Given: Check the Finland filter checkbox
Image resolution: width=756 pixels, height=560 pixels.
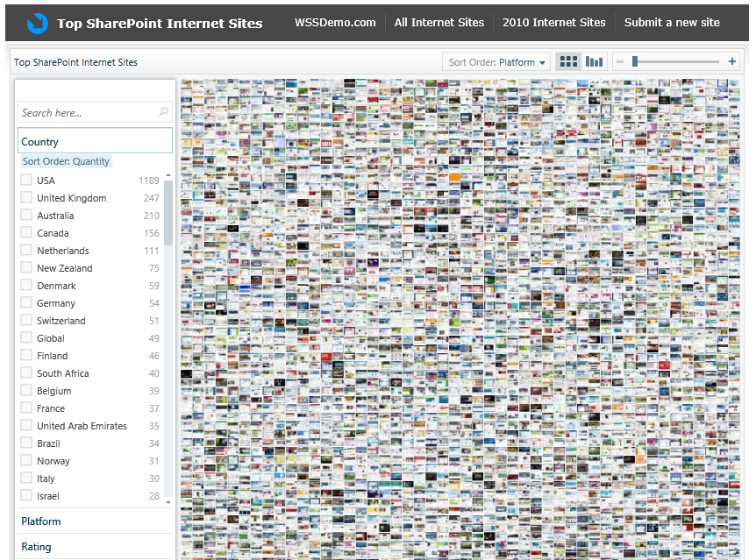Looking at the screenshot, I should pyautogui.click(x=26, y=356).
